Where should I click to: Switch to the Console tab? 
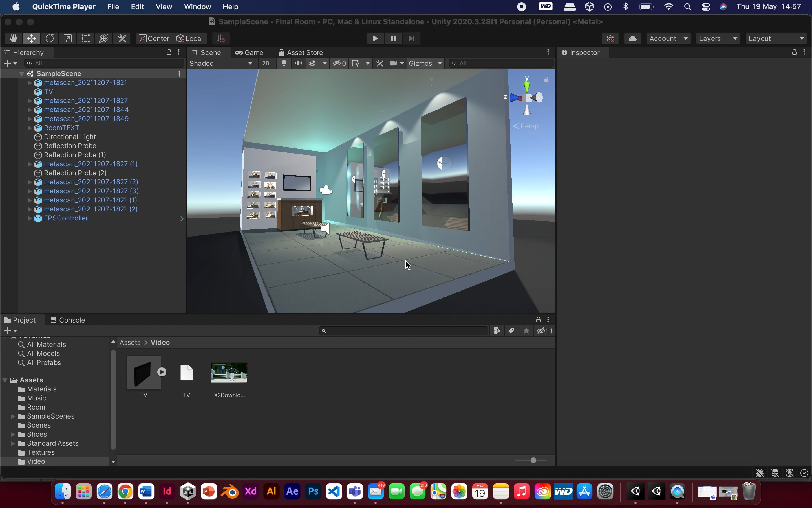point(67,320)
